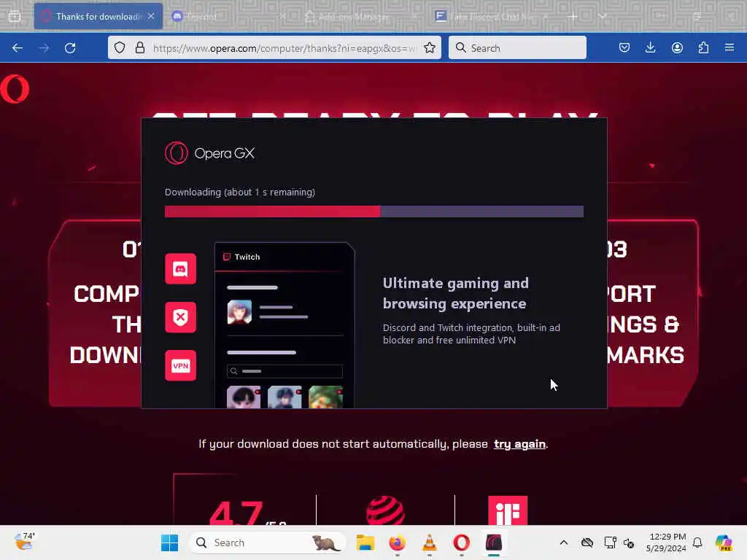Click the try again download link
The height and width of the screenshot is (560, 747).
(519, 444)
